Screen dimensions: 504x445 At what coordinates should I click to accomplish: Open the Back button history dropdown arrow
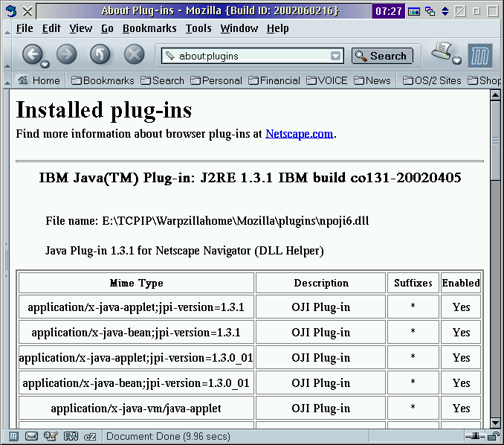click(x=45, y=64)
